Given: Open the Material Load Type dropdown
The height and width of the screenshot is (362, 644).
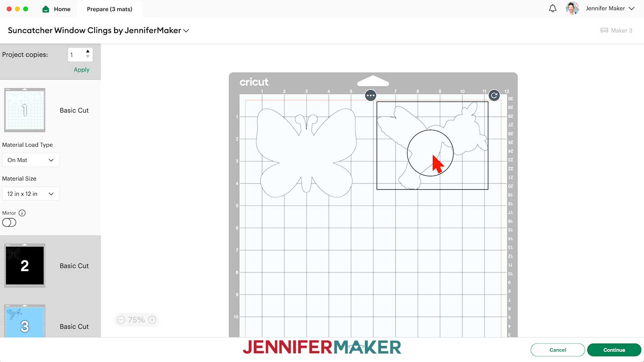Looking at the screenshot, I should tap(31, 160).
